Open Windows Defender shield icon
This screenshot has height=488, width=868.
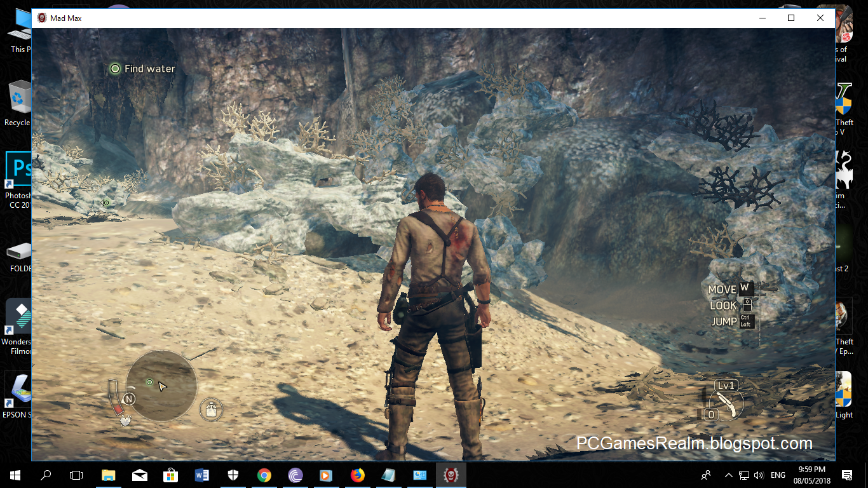click(233, 475)
